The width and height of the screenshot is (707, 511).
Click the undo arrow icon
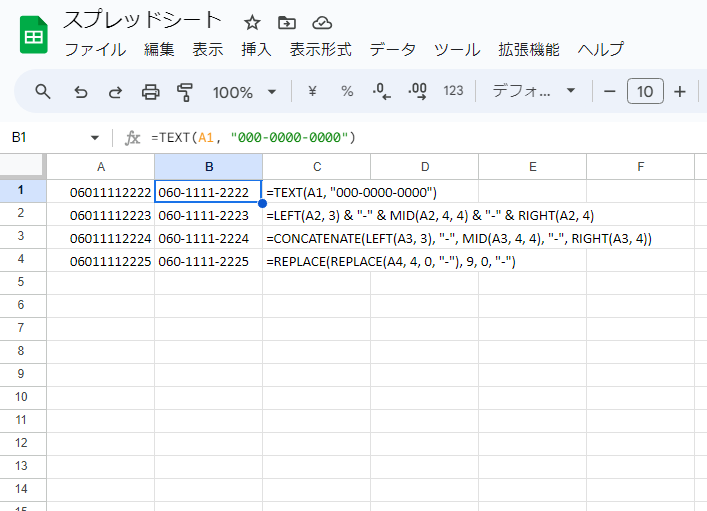81,92
